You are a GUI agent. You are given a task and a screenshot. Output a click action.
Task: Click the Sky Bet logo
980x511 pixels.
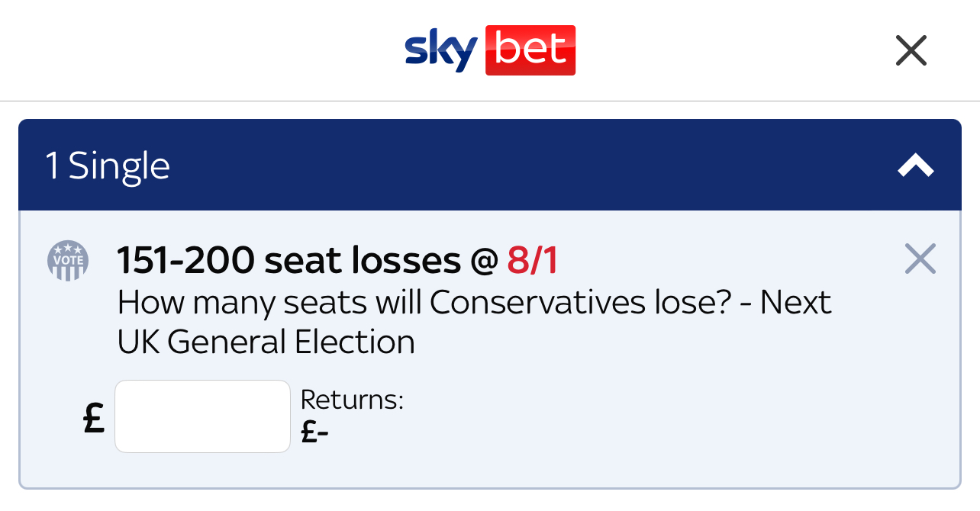(490, 50)
